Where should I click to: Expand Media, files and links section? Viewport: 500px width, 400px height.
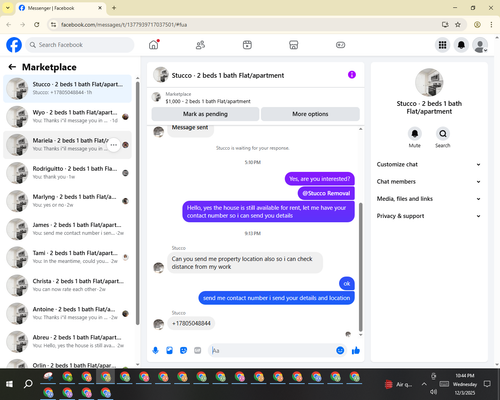pos(429,199)
